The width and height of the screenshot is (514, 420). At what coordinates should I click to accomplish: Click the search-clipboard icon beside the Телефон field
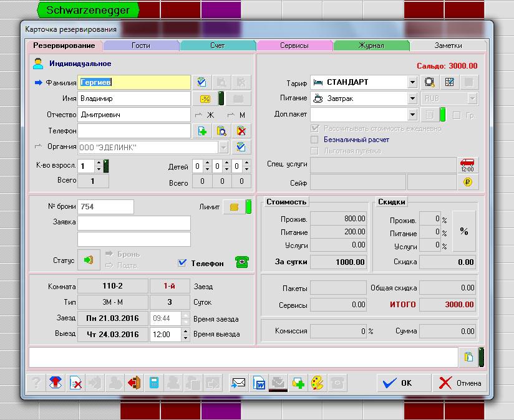221,131
